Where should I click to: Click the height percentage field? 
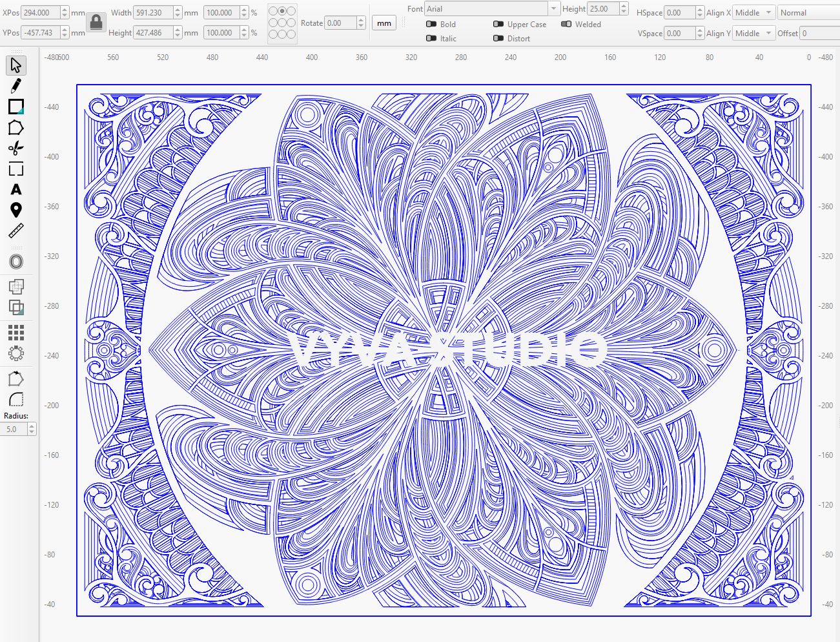(221, 32)
